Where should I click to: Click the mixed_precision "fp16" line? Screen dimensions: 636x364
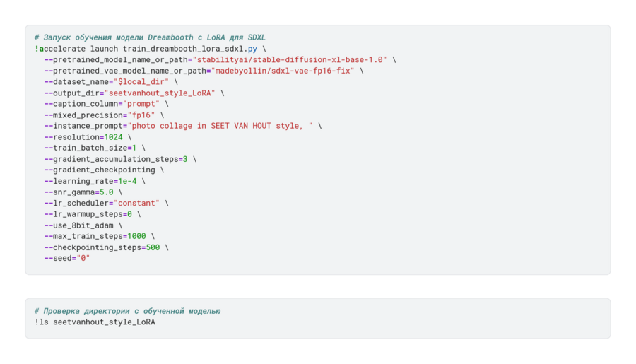click(103, 115)
